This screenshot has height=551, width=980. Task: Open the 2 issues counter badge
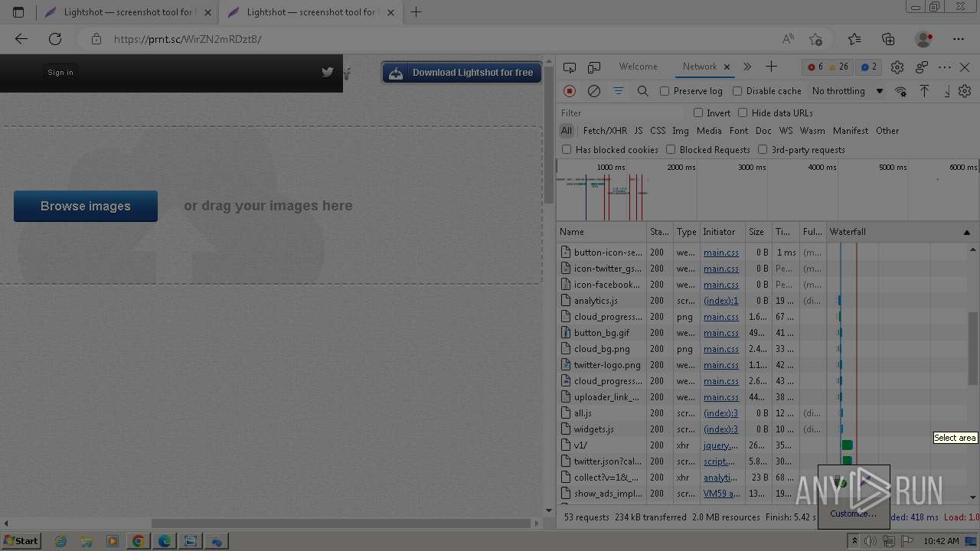(869, 67)
